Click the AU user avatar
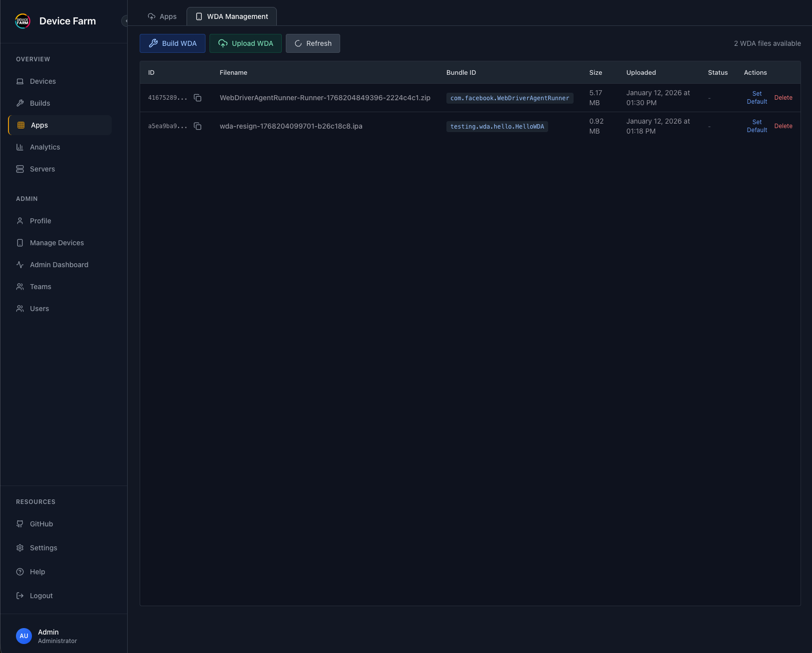 click(24, 636)
